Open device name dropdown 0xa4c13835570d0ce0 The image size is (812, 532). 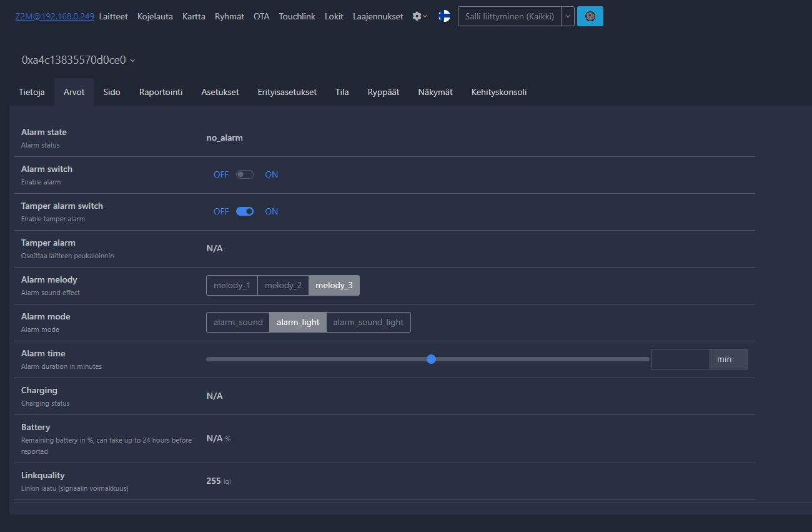(79, 60)
